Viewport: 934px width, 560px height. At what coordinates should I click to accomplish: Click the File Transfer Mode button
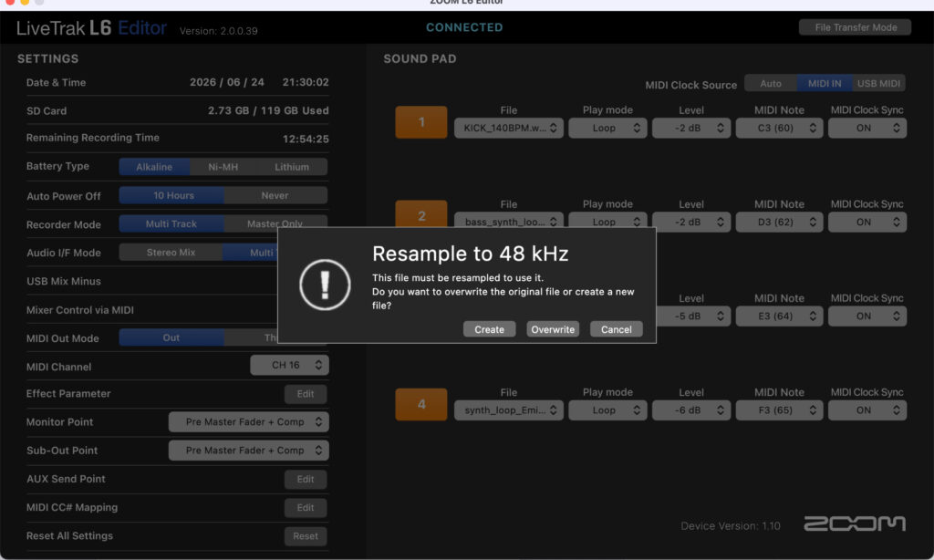[x=855, y=27]
